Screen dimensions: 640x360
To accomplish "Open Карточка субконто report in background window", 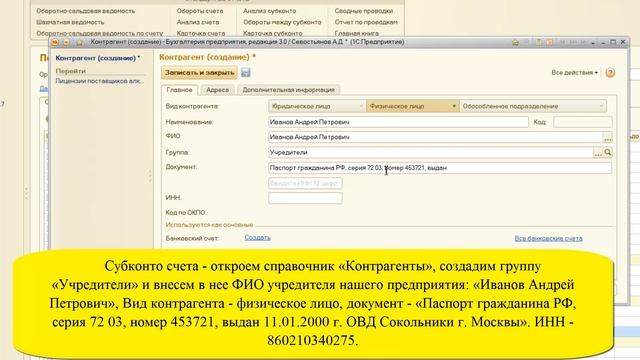I will click(x=273, y=33).
